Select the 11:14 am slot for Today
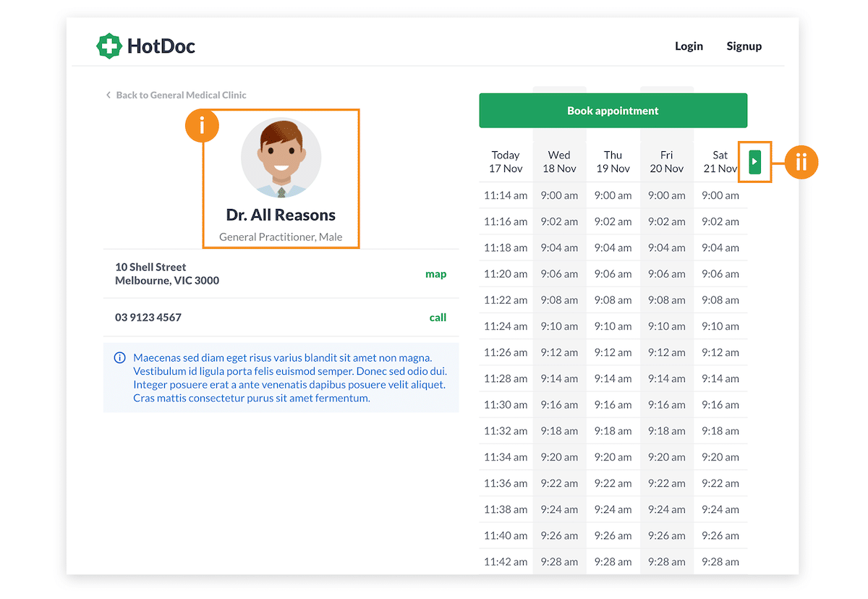 click(505, 195)
